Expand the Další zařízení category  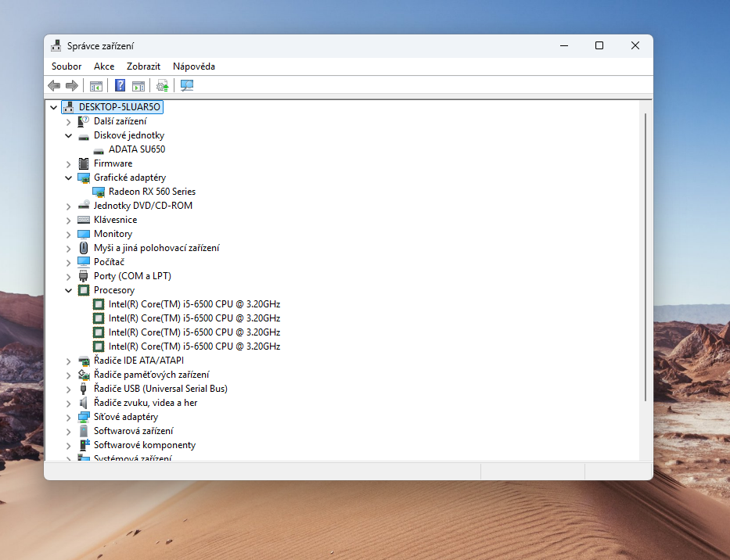pos(68,120)
